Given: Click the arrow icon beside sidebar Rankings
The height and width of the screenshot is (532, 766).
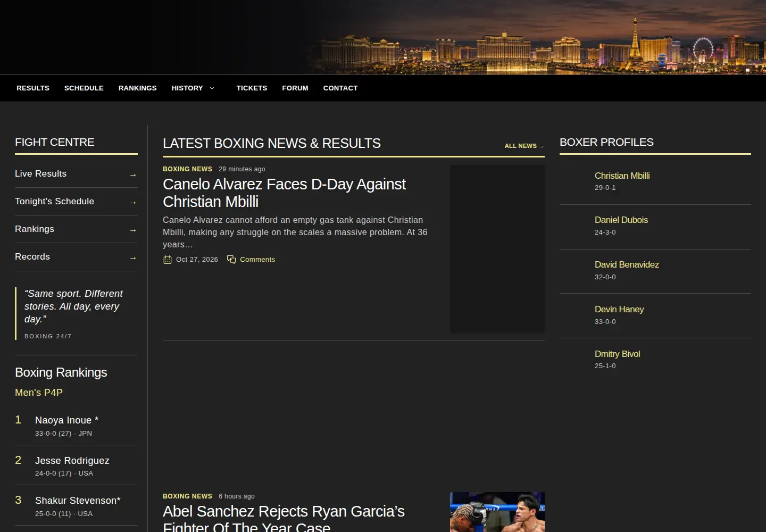Looking at the screenshot, I should coord(133,230).
